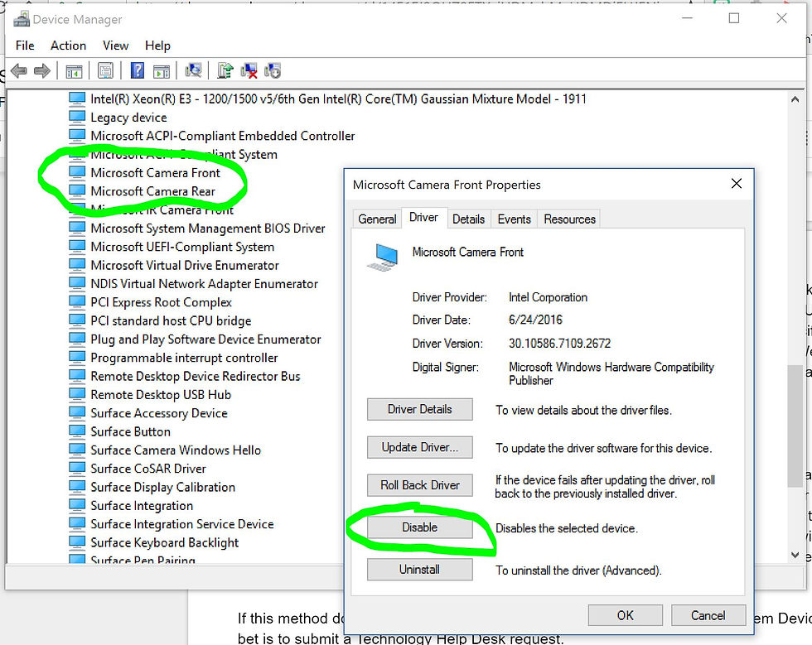Click icon beside Programmable interrupt controller

click(x=77, y=357)
